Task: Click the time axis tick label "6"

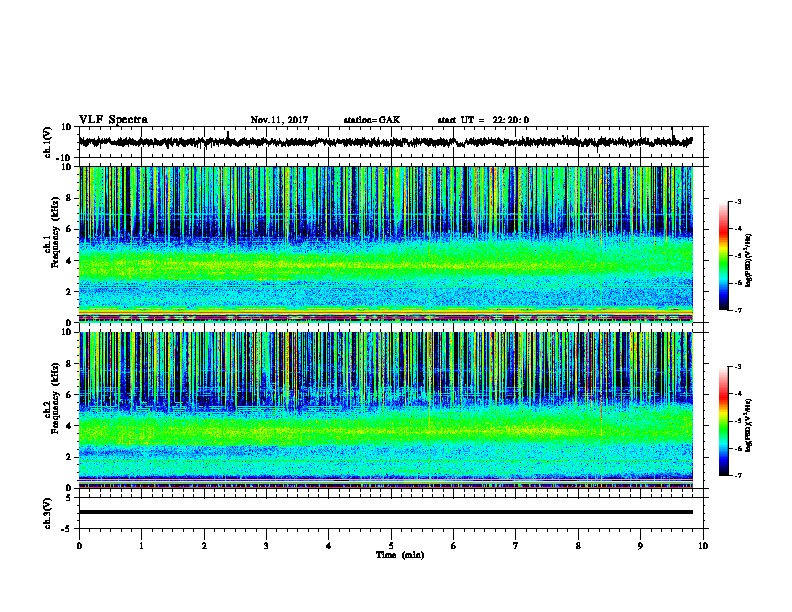Action: pos(453,545)
